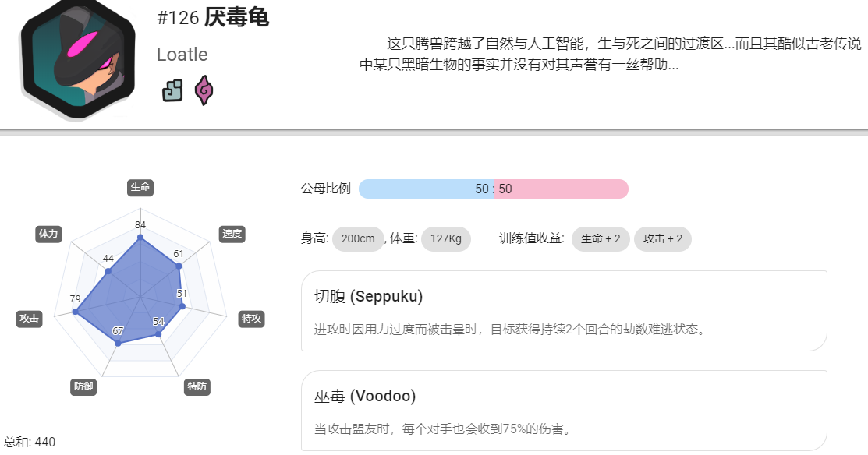Click the pink Mental type icon
The width and height of the screenshot is (868, 455).
point(204,90)
